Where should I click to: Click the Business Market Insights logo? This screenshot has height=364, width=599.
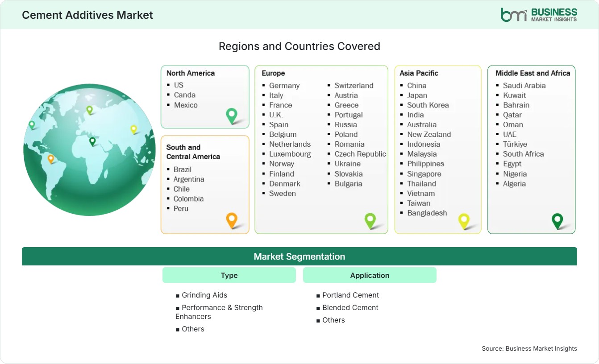(x=539, y=14)
